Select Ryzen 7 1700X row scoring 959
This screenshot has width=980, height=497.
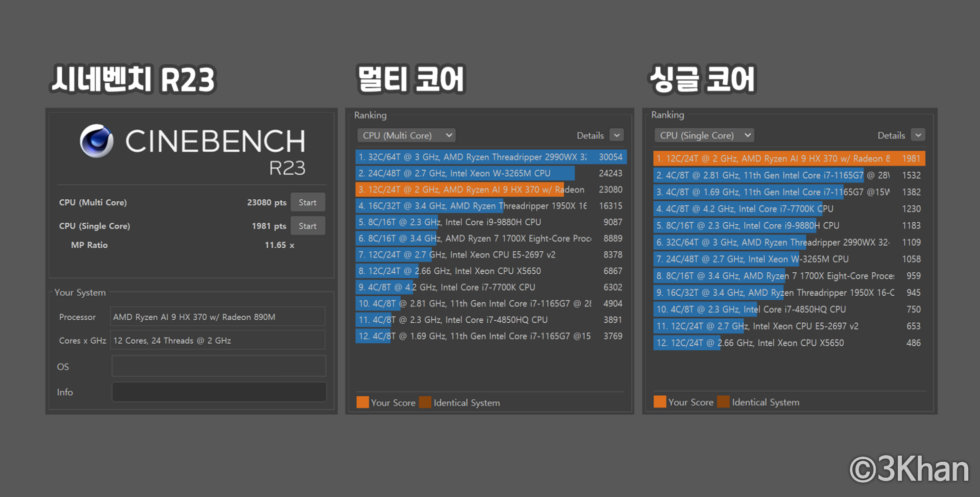click(789, 276)
